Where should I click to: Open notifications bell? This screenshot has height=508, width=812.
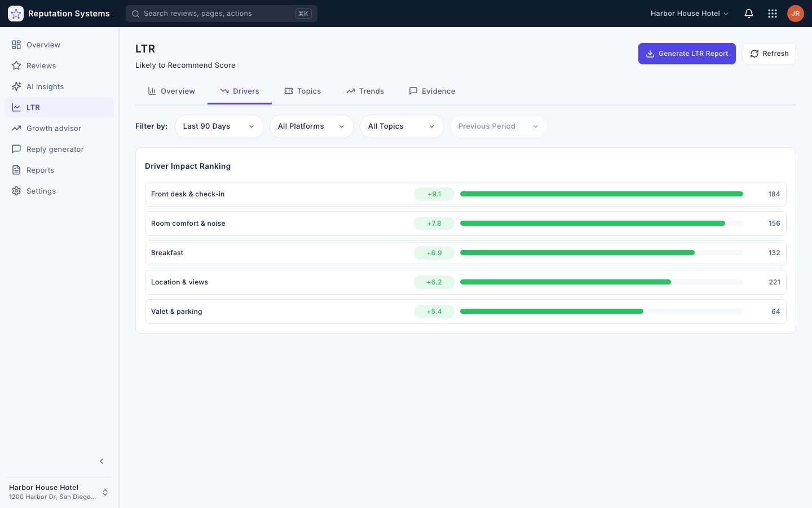749,14
